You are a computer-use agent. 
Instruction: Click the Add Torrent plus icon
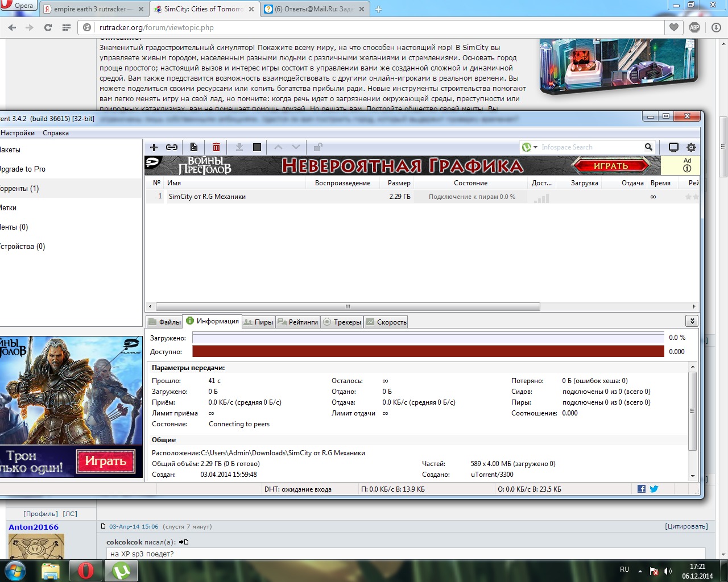[x=154, y=147]
